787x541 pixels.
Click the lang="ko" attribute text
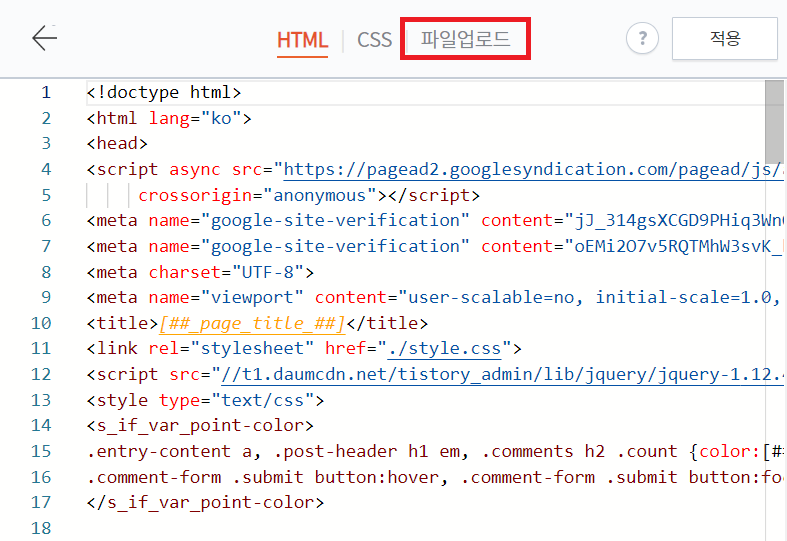195,118
